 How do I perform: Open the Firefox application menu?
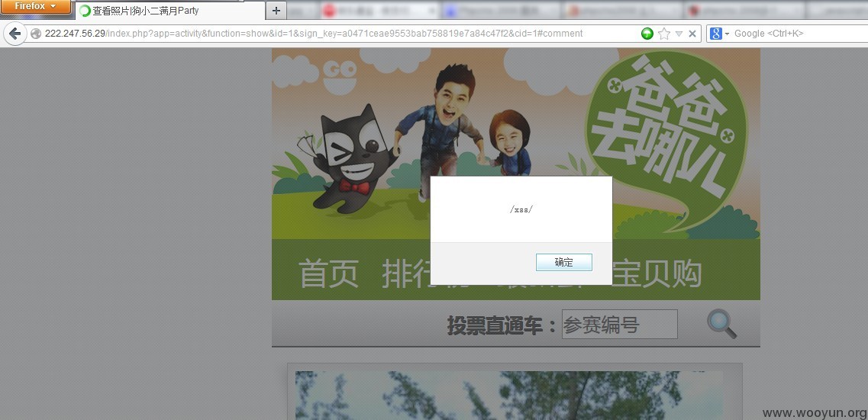pyautogui.click(x=35, y=7)
